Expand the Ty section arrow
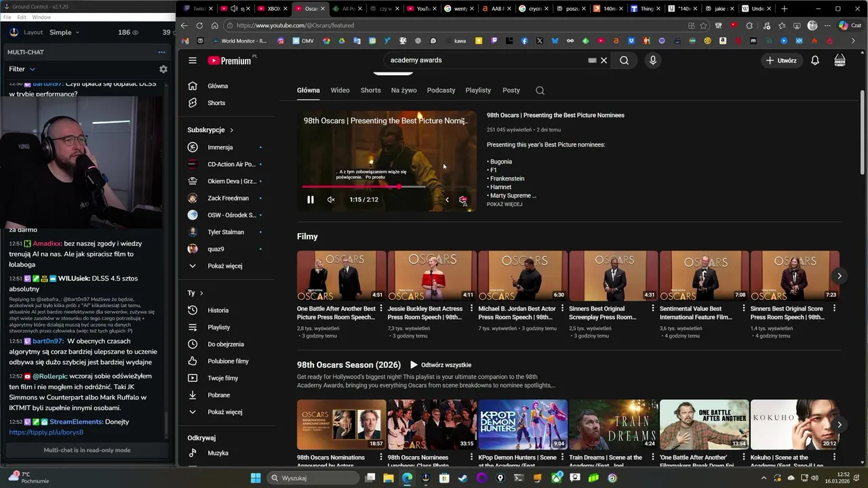868x488 pixels. (x=202, y=293)
